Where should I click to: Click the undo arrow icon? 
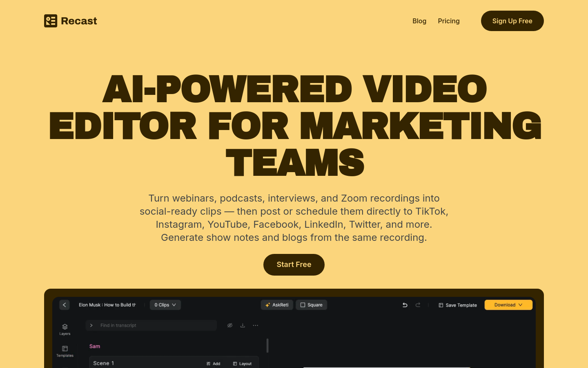tap(405, 305)
